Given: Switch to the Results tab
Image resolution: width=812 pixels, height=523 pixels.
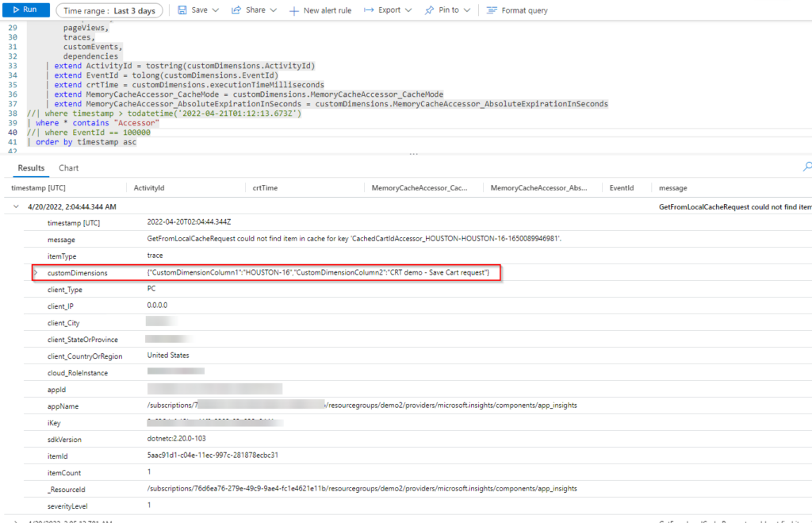Looking at the screenshot, I should pos(31,168).
